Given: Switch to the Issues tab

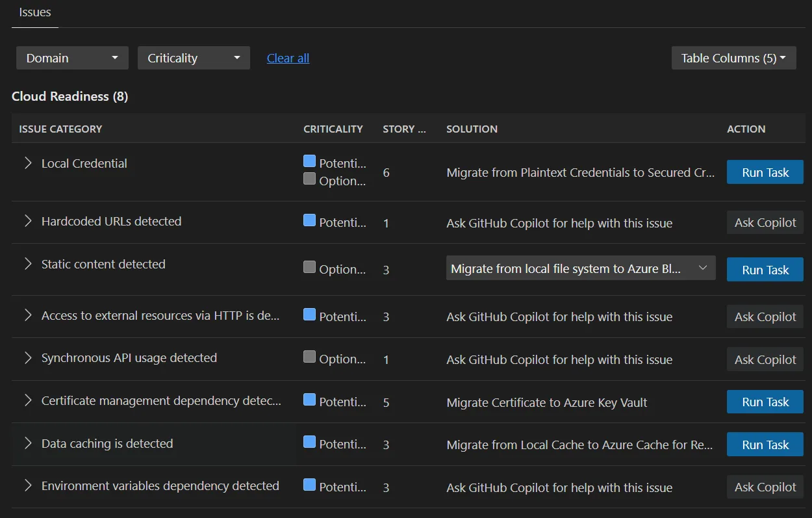Looking at the screenshot, I should pyautogui.click(x=34, y=12).
